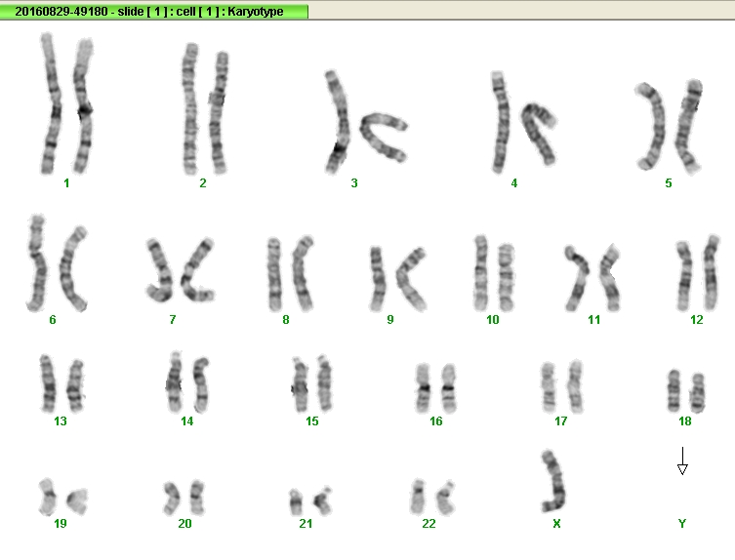Select the single X chromosome
This screenshot has width=735, height=560.
coord(553,481)
